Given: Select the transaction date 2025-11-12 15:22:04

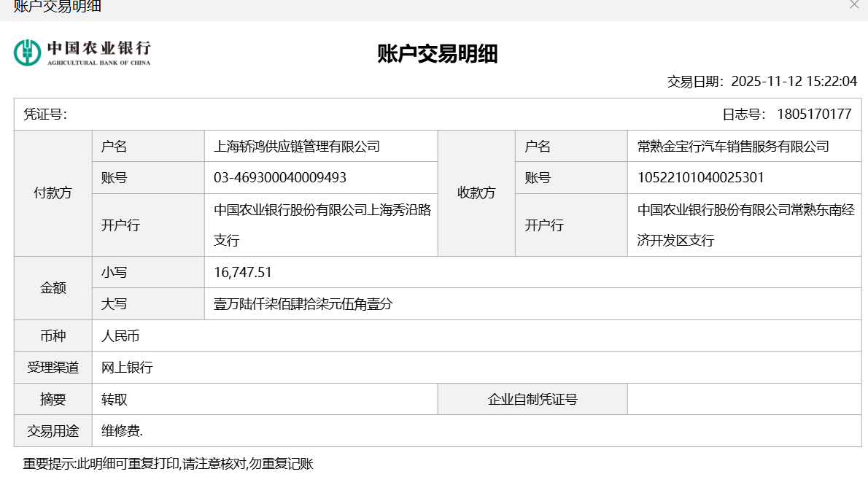Looking at the screenshot, I should click(x=794, y=81).
